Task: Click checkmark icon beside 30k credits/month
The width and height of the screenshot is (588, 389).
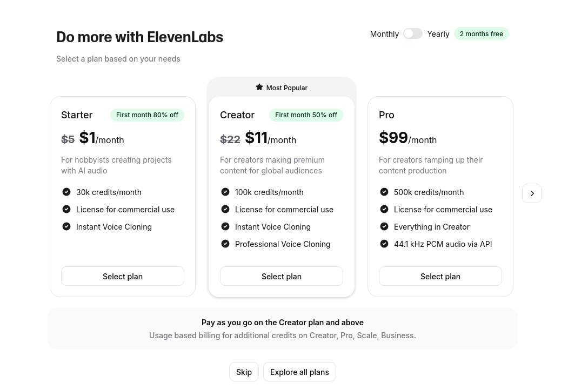Action: pyautogui.click(x=66, y=192)
